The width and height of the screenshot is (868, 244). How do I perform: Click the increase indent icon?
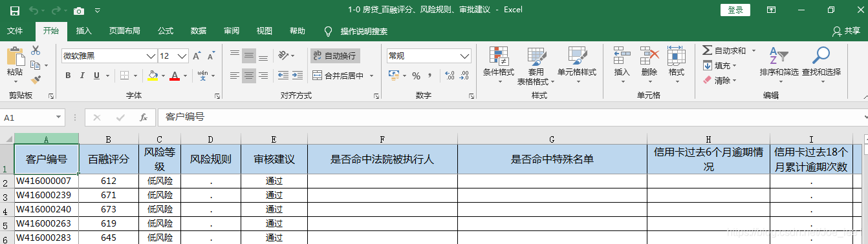[298, 76]
